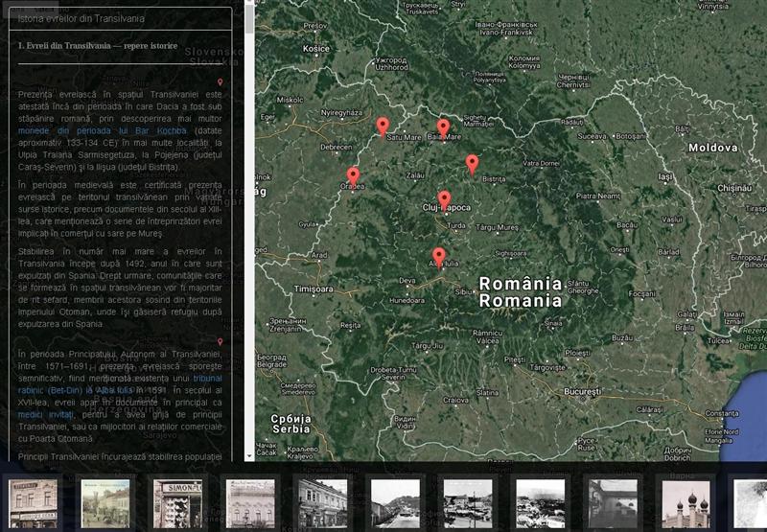Click the small pin icon above the 'În perioada Principatului' paragraph
The width and height of the screenshot is (767, 532).
pyautogui.click(x=221, y=342)
